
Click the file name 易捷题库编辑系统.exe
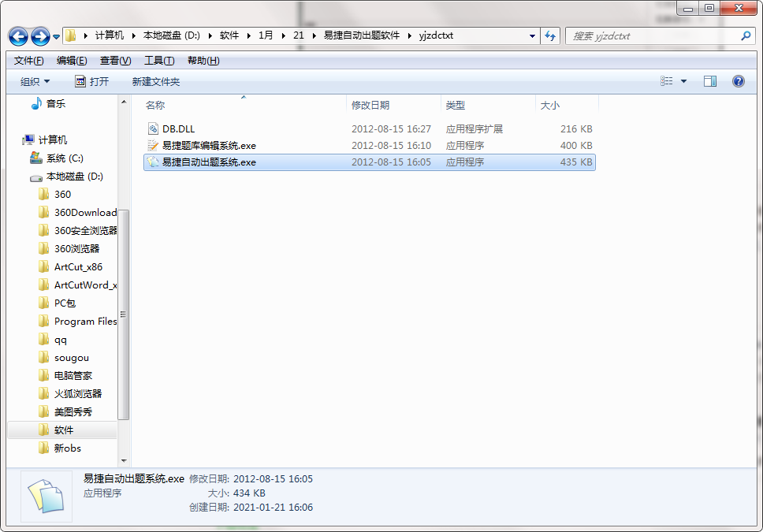pos(209,146)
